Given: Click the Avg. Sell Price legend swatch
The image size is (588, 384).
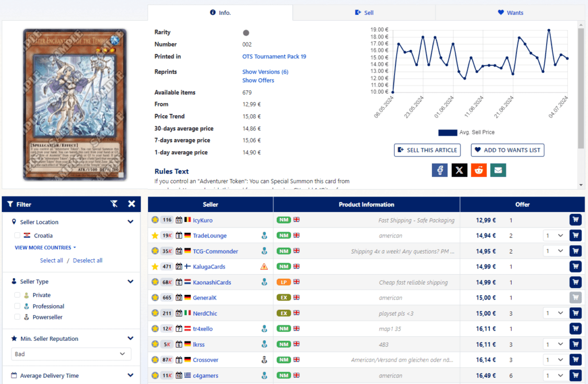Looking at the screenshot, I should (448, 133).
